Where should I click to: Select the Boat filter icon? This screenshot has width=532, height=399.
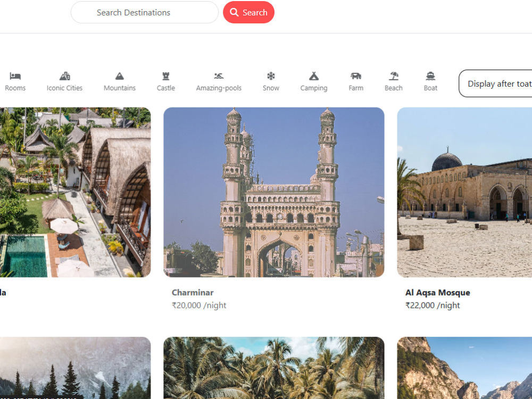click(x=430, y=76)
